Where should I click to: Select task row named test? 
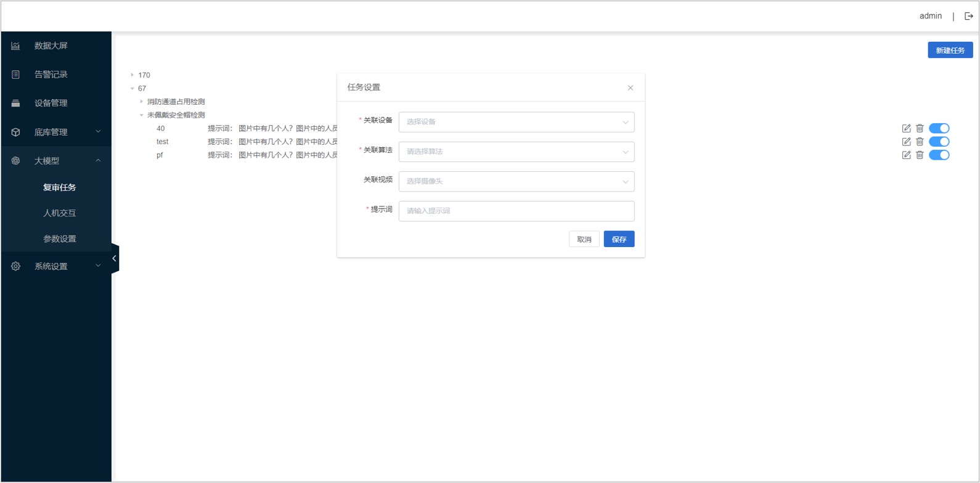pyautogui.click(x=162, y=142)
